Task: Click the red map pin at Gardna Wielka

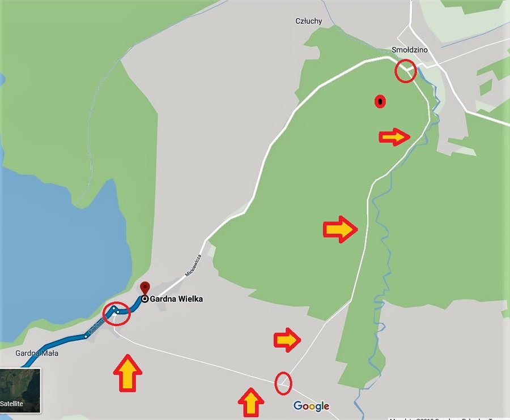Action: [x=144, y=289]
